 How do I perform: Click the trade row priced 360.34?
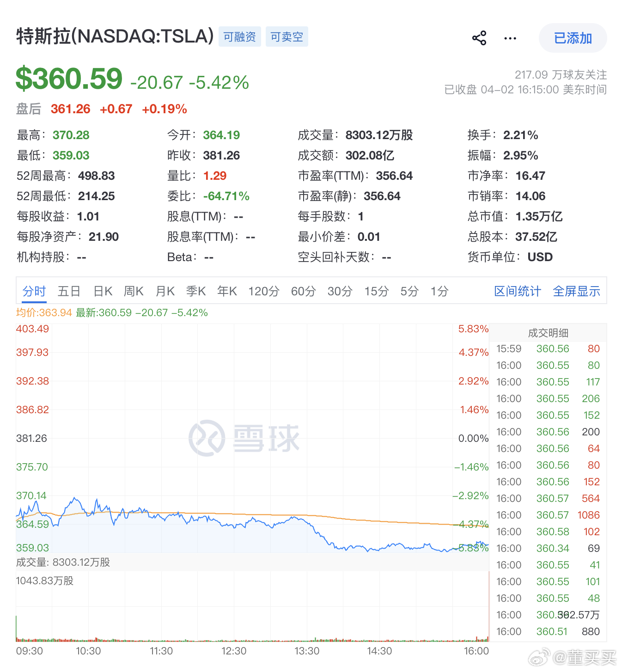(x=548, y=549)
